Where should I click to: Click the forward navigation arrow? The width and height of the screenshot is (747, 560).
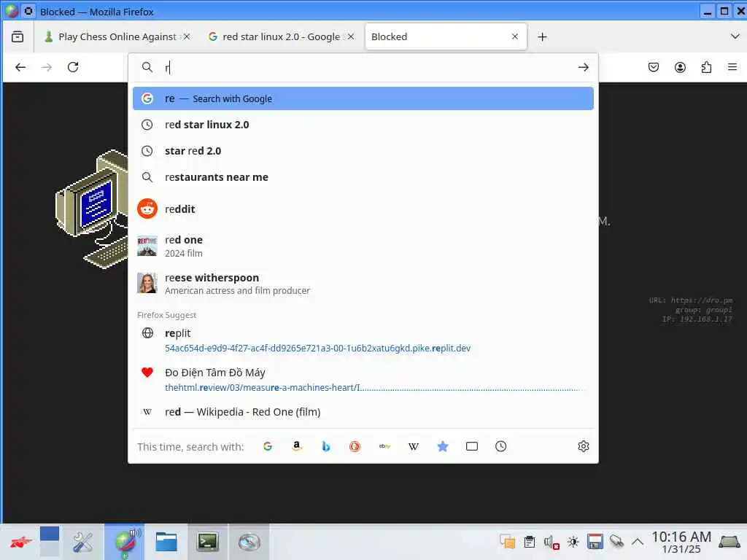(47, 67)
